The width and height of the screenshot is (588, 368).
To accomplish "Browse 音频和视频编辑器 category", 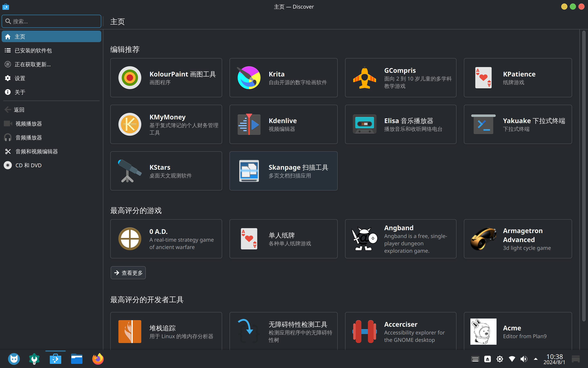I will 51,151.
